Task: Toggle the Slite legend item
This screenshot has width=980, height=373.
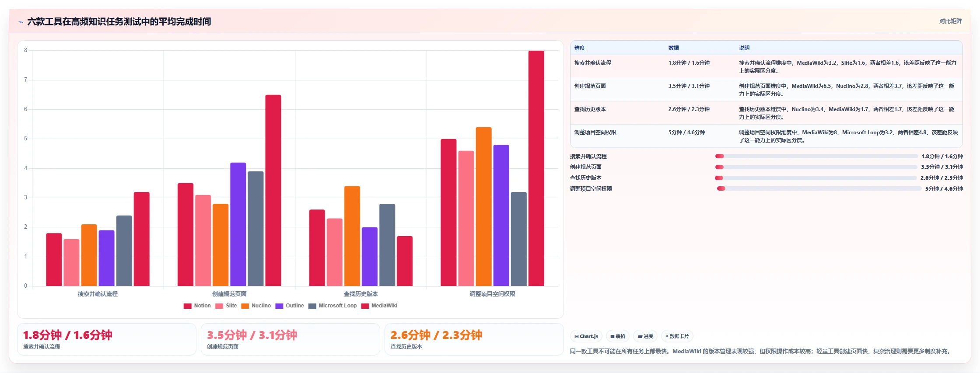Action: 226,306
